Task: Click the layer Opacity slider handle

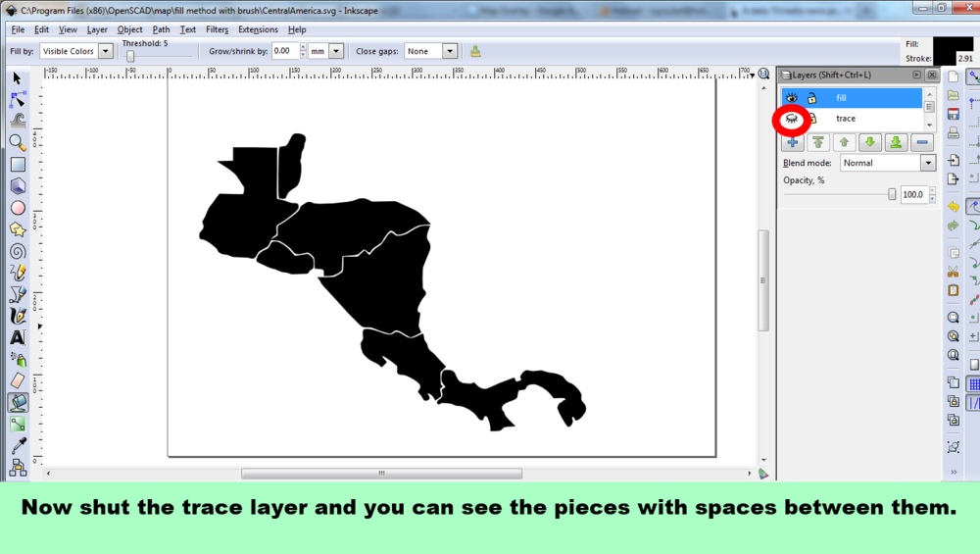Action: pos(892,195)
